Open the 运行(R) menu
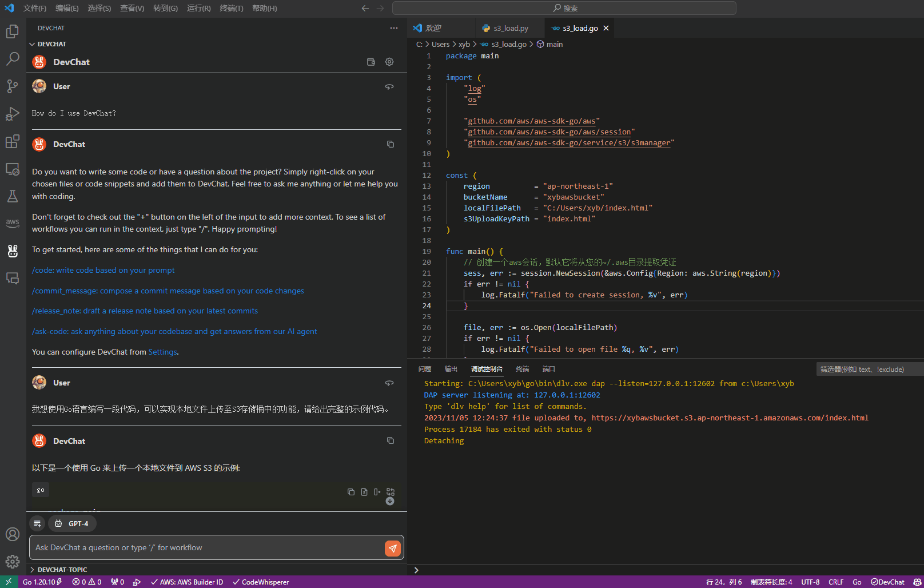Screen dimensions: 924x588 (x=199, y=8)
